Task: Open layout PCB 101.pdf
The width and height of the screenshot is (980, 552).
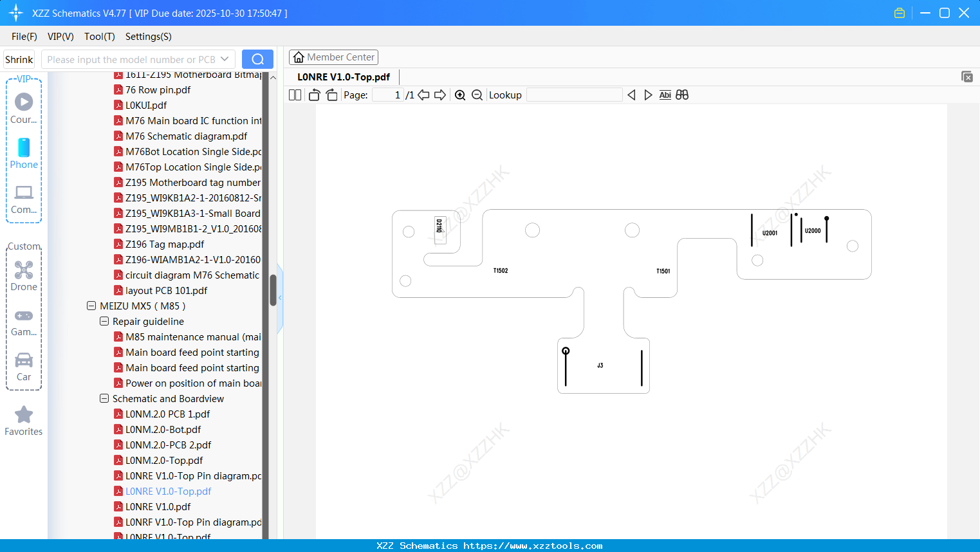Action: pyautogui.click(x=166, y=291)
